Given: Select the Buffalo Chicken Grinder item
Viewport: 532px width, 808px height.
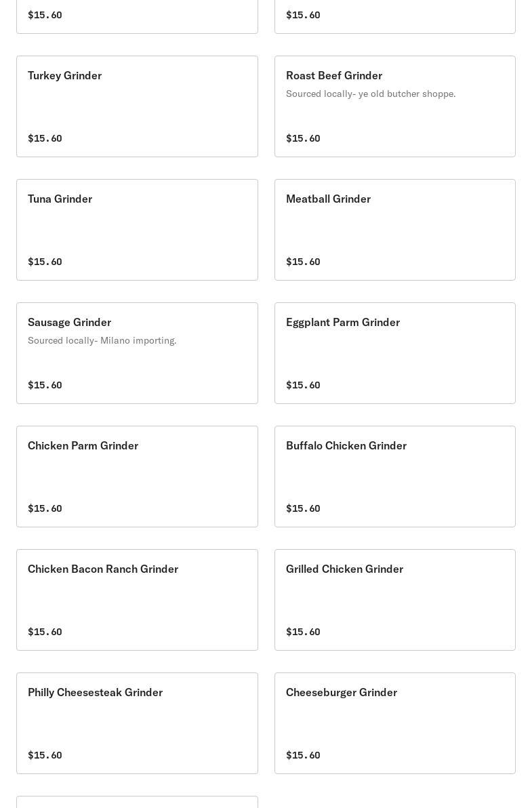Looking at the screenshot, I should [x=394, y=477].
